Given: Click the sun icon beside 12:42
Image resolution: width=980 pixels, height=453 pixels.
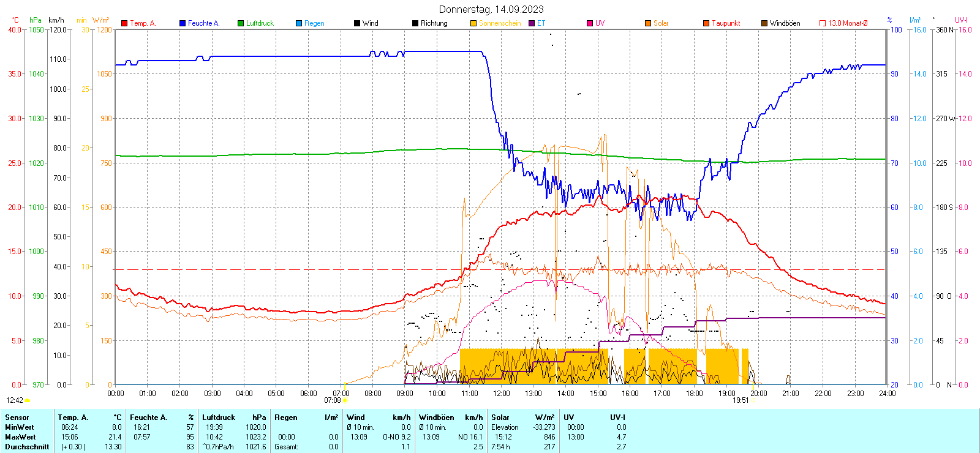Looking at the screenshot, I should [28, 400].
